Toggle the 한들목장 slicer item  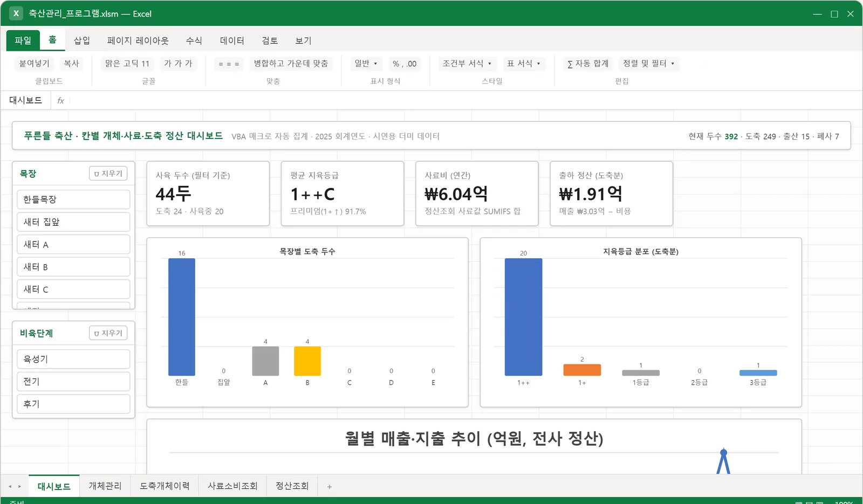pyautogui.click(x=73, y=199)
